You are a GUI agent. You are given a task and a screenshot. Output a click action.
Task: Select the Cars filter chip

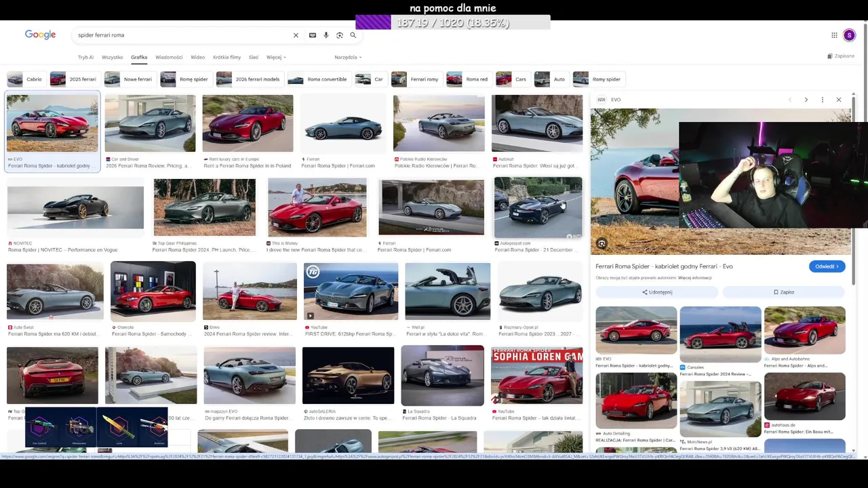(512, 79)
